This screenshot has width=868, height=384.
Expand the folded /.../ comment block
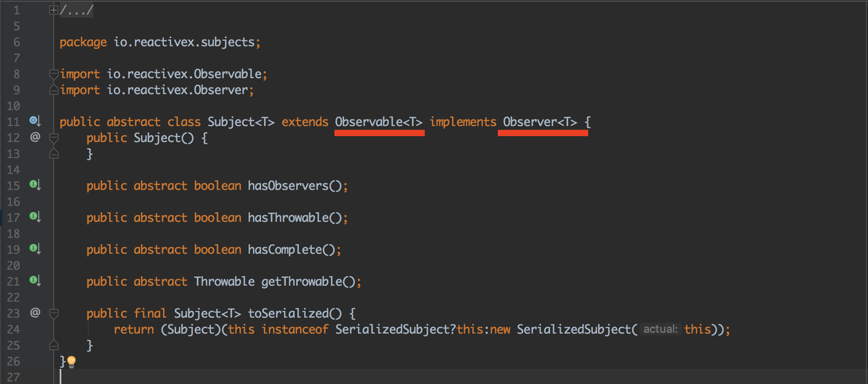(54, 10)
